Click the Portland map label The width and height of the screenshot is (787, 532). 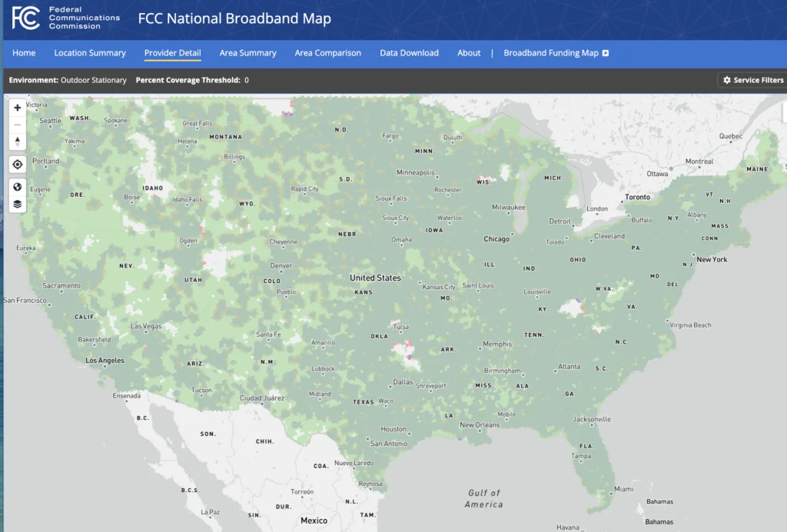45,161
